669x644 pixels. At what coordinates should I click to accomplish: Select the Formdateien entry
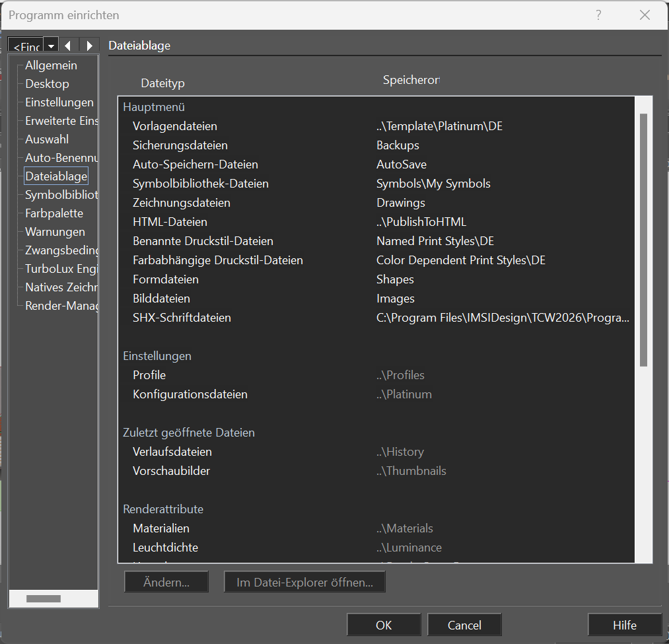pos(376,279)
